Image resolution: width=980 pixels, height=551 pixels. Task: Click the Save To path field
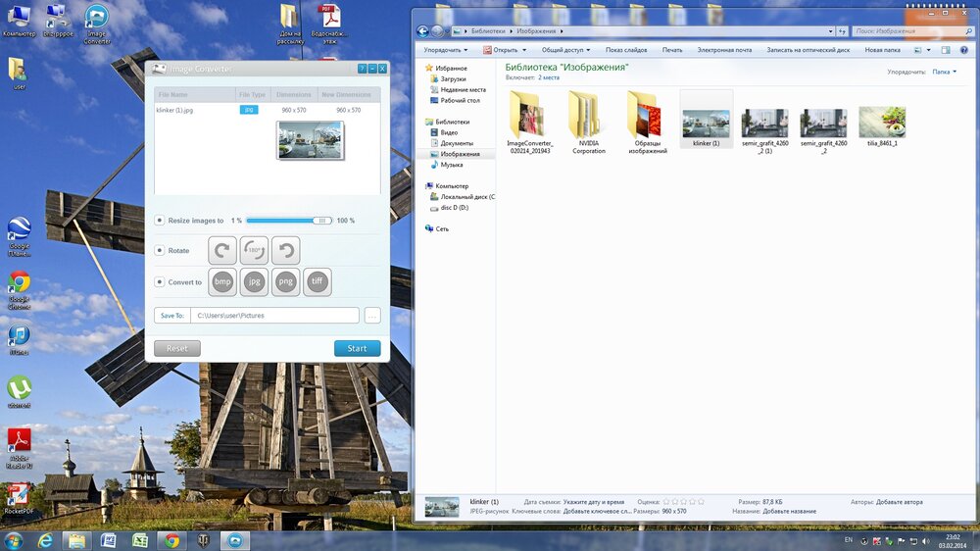[273, 316]
